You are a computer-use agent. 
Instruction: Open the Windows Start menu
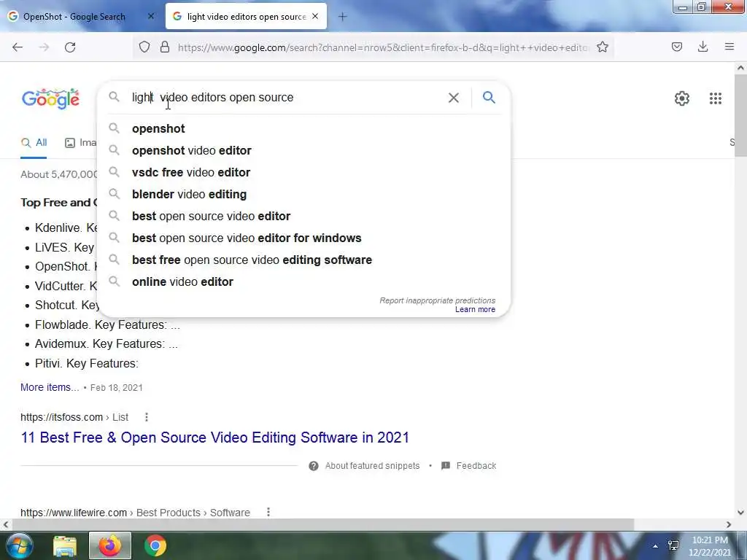[19, 545]
